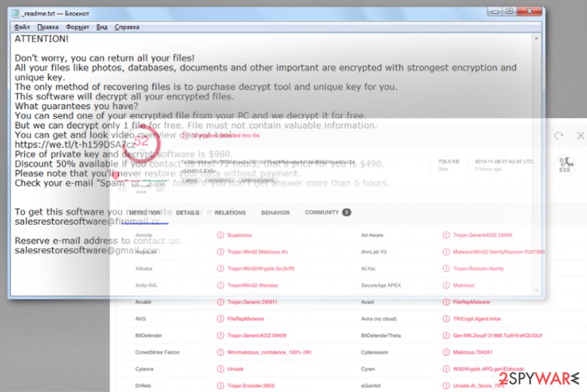Click the alert icon in the BitDefenderTheta row

[446, 335]
